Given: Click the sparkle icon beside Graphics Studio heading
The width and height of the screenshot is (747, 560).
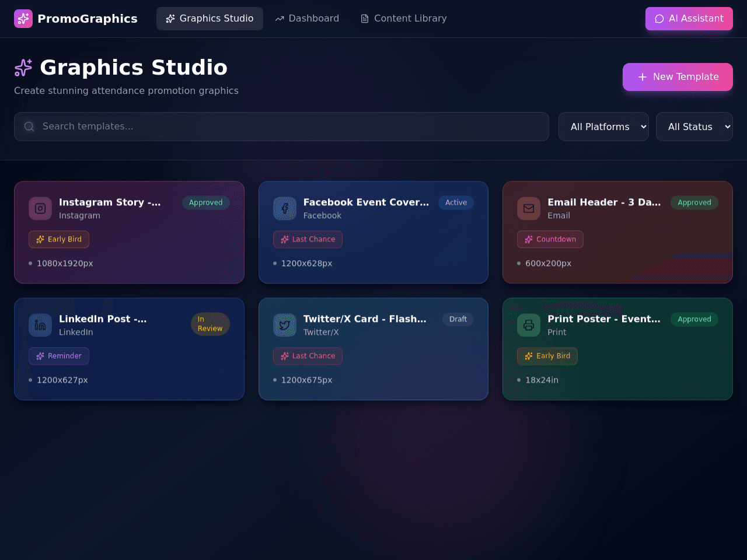Looking at the screenshot, I should (x=23, y=68).
